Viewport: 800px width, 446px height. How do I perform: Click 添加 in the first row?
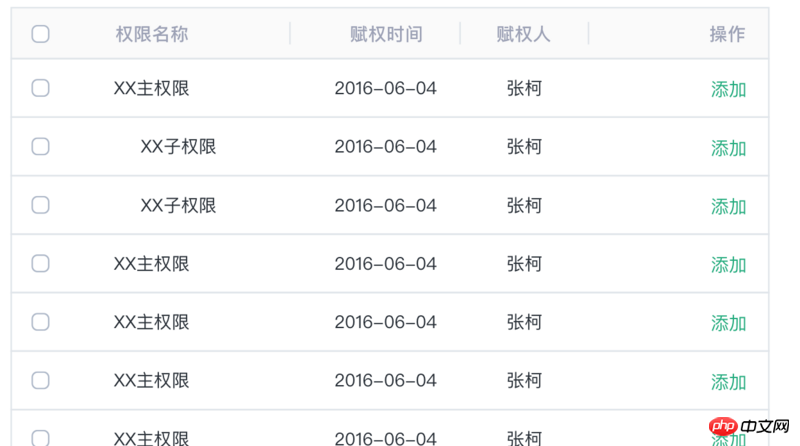click(x=728, y=89)
